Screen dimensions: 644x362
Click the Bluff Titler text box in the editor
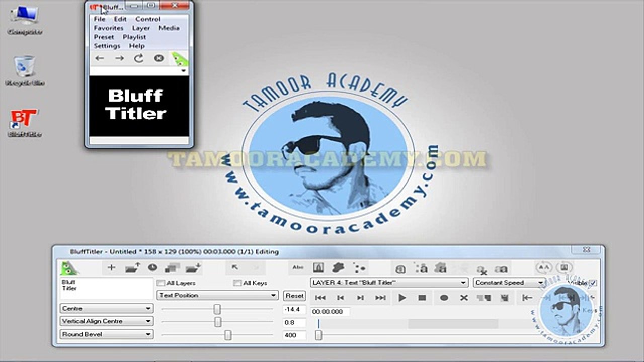107,289
